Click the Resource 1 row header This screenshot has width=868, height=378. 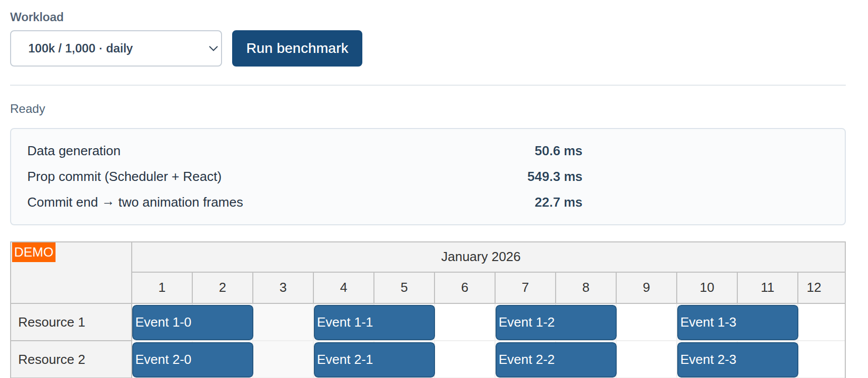71,322
